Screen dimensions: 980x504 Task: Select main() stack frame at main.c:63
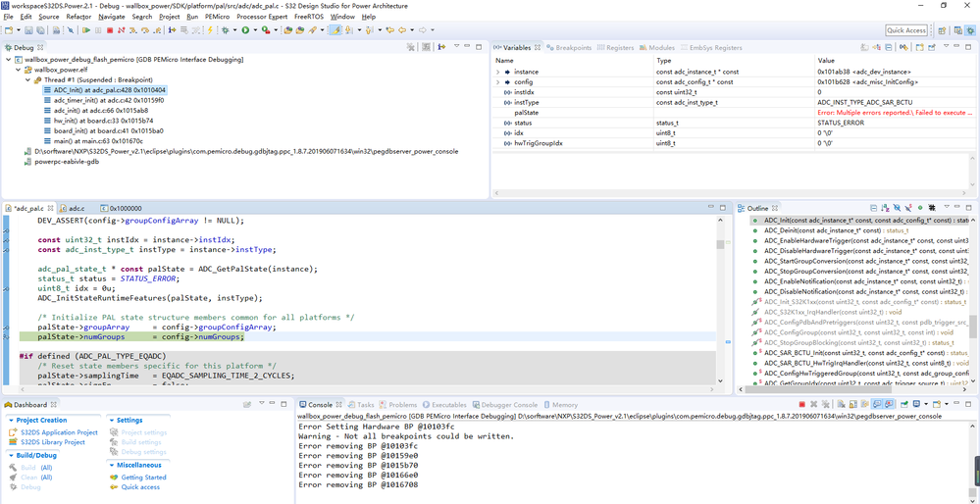point(98,141)
